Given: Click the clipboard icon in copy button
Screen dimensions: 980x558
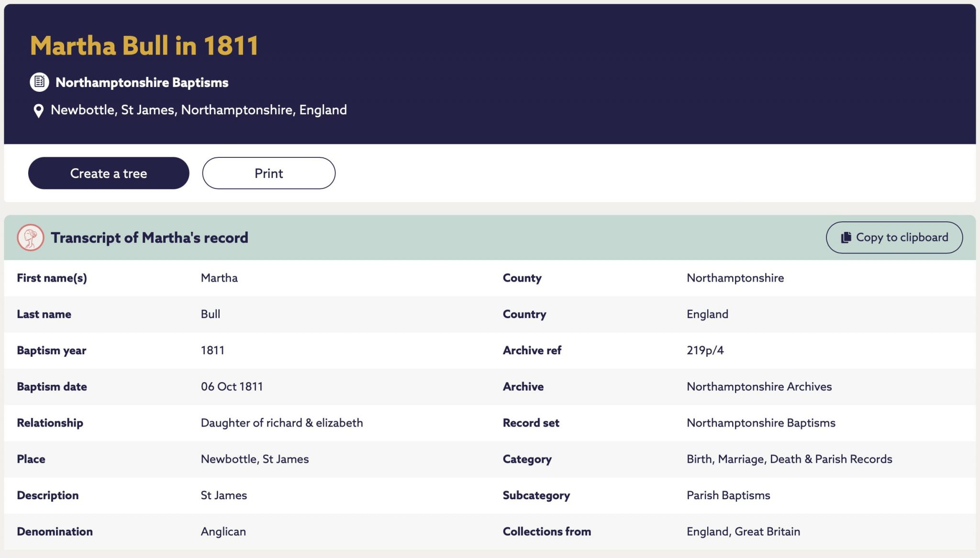Looking at the screenshot, I should pyautogui.click(x=846, y=237).
